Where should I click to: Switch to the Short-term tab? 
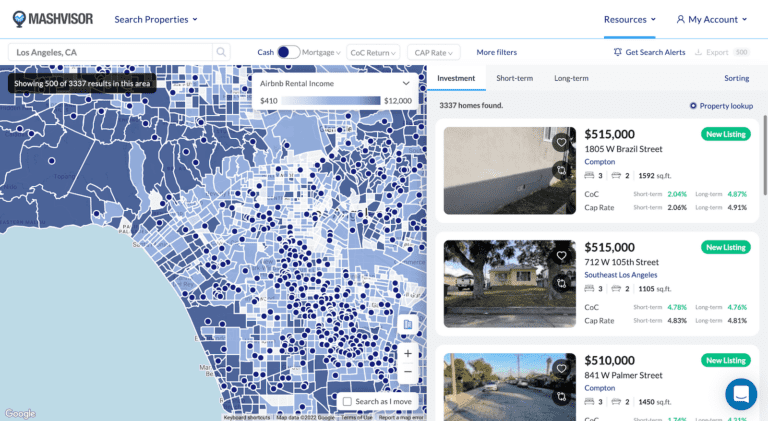coord(514,78)
